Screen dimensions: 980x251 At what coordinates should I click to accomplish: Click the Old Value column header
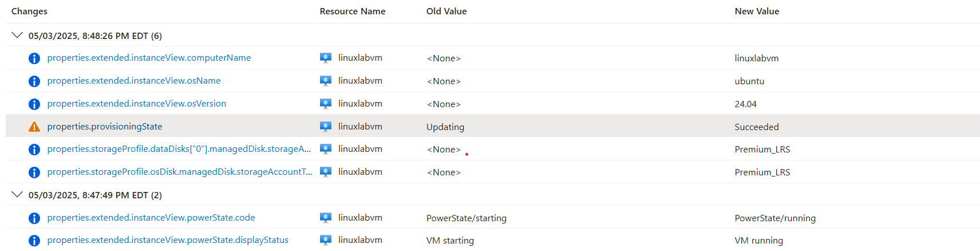(446, 11)
